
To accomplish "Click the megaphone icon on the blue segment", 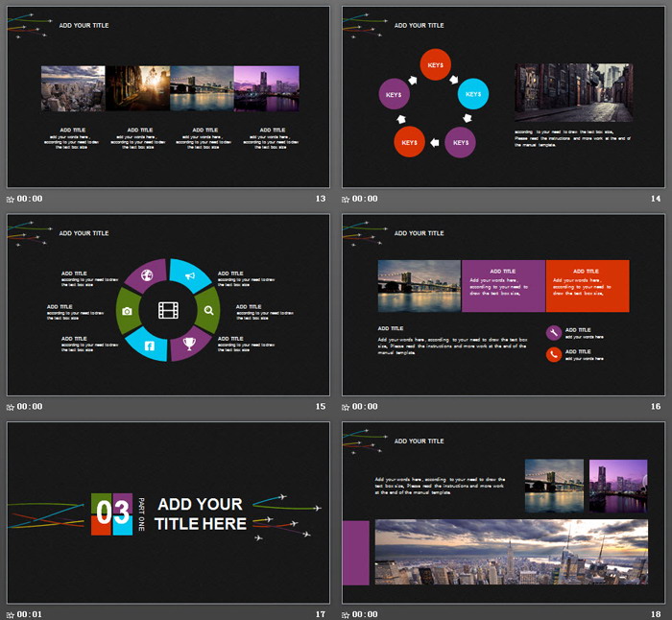I will click(x=190, y=277).
